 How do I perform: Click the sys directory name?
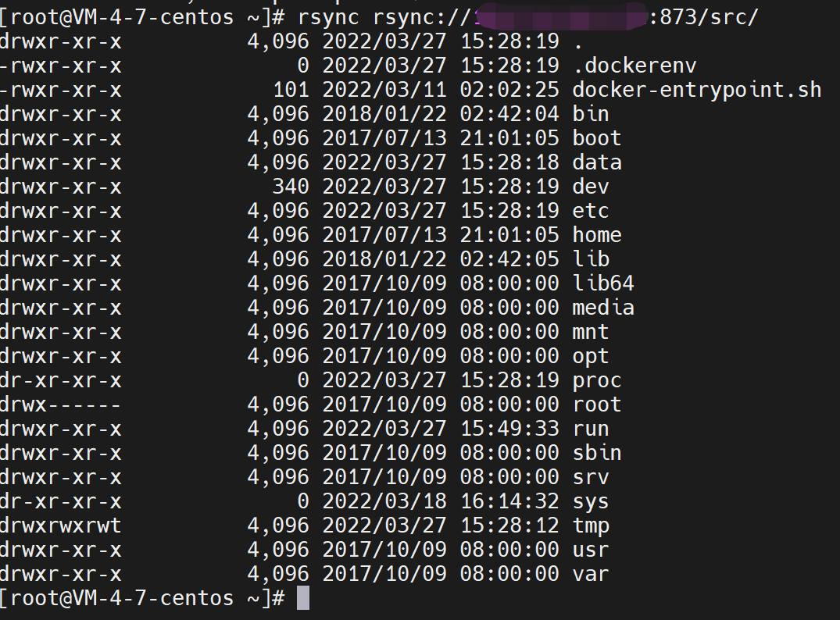click(x=591, y=502)
